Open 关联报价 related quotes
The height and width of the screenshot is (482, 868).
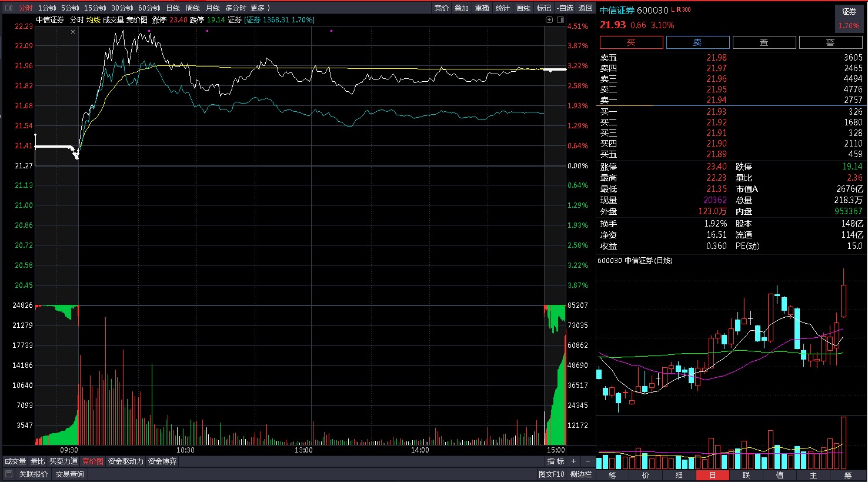click(x=34, y=474)
